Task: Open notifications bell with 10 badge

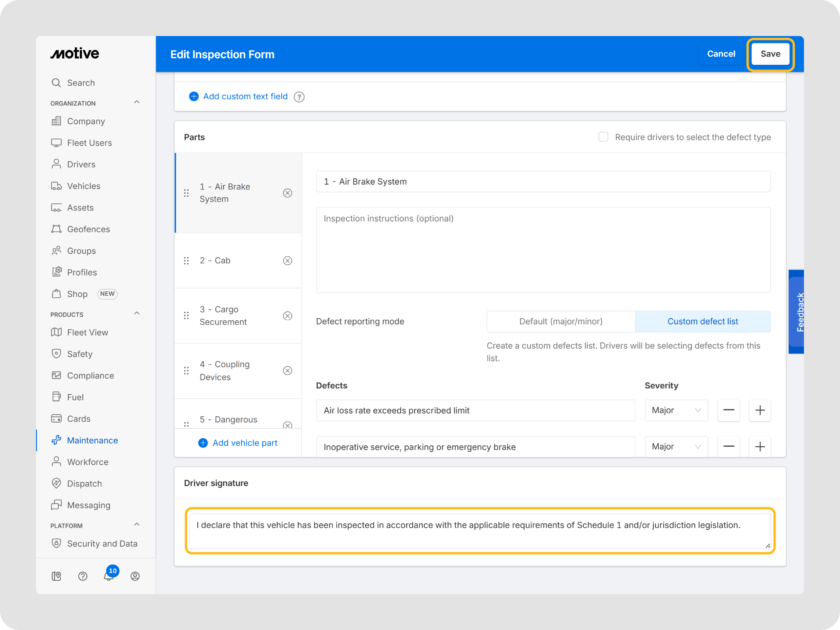Action: (109, 576)
